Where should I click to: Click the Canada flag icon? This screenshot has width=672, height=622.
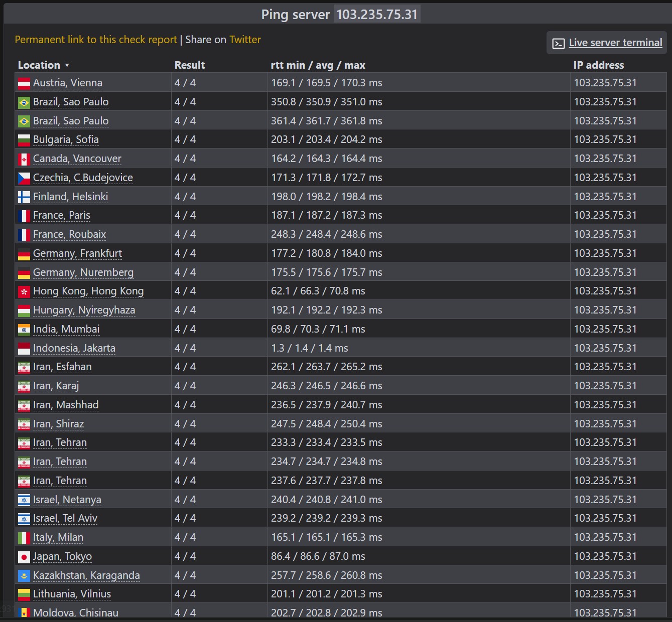click(x=24, y=159)
